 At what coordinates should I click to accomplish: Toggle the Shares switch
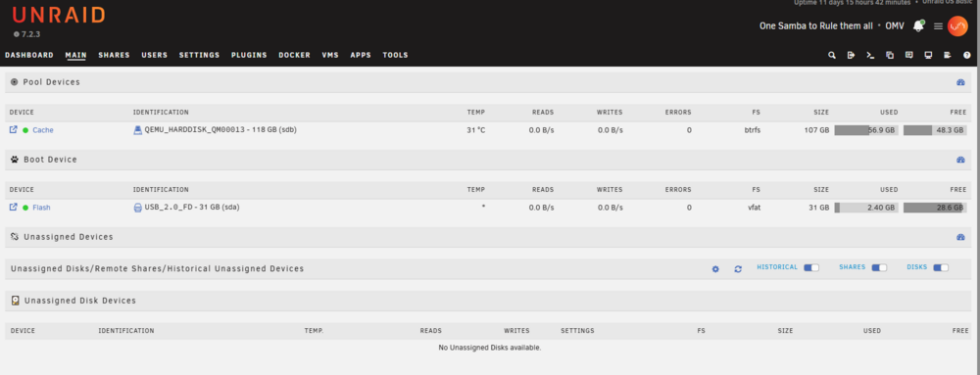coord(879,267)
